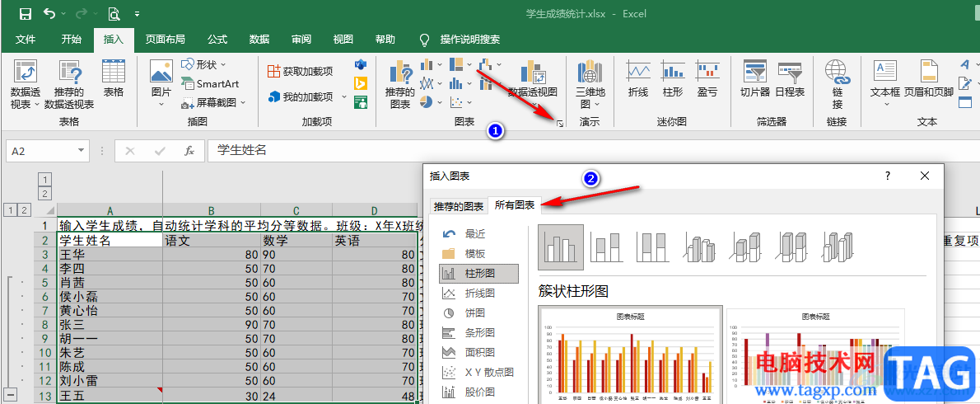The width and height of the screenshot is (980, 404).
Task: Insert a 切片器 slicer
Action: (754, 78)
